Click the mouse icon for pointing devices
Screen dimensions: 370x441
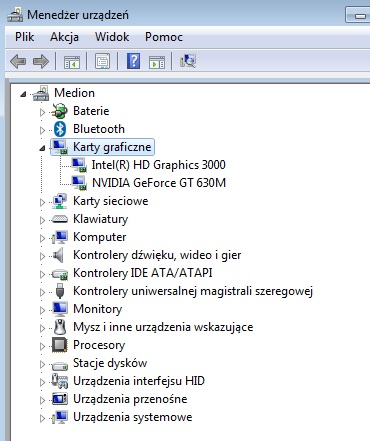pyautogui.click(x=60, y=327)
